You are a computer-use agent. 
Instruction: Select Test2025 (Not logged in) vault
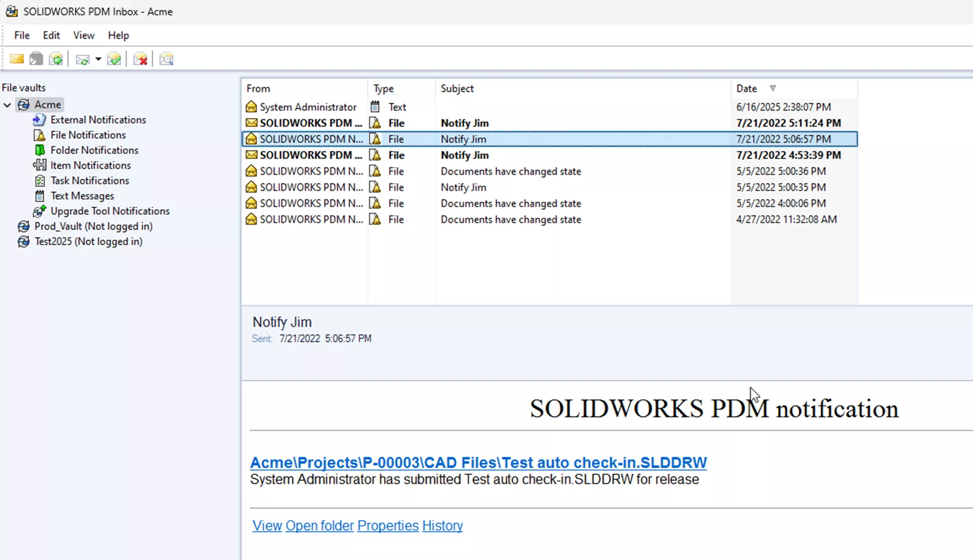88,241
